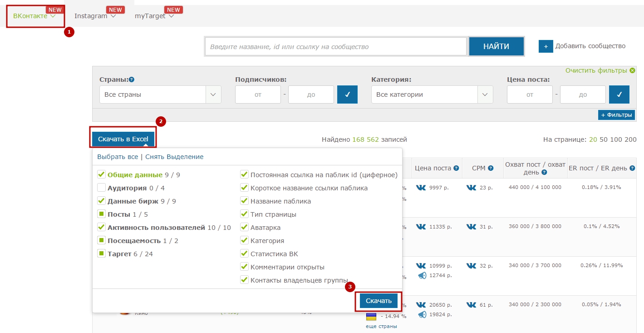Toggle Активность пользователей checkbox
644x333 pixels.
tap(102, 227)
